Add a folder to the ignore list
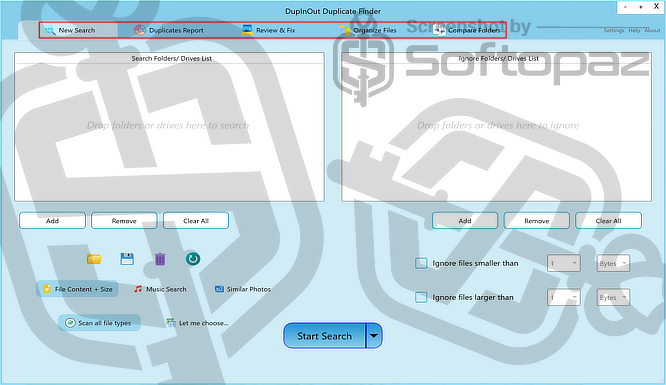 coord(465,221)
